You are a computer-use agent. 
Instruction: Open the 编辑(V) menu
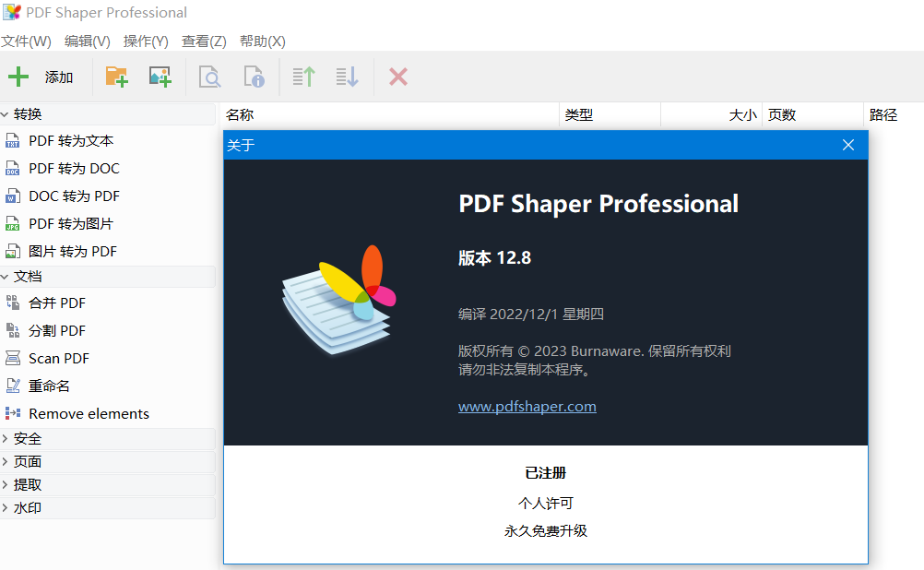pyautogui.click(x=88, y=42)
